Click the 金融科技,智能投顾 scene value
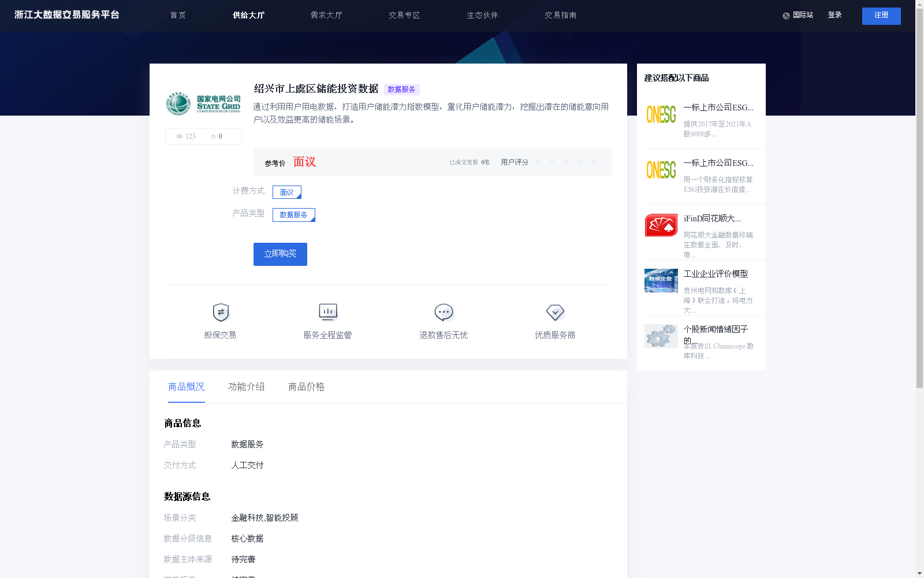 264,518
